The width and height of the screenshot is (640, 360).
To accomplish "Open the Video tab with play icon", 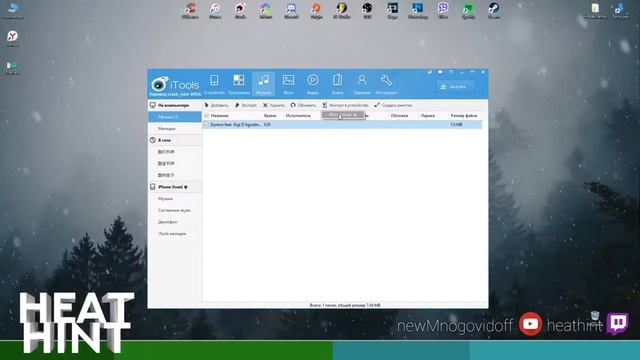I will point(313,84).
